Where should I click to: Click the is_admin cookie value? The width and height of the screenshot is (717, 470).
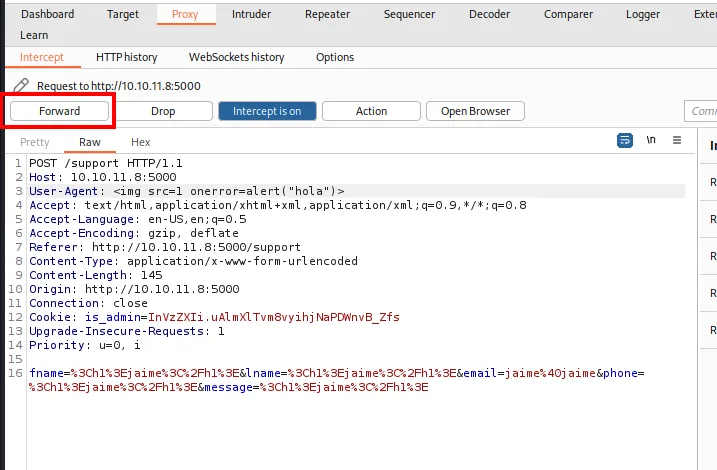(x=274, y=317)
